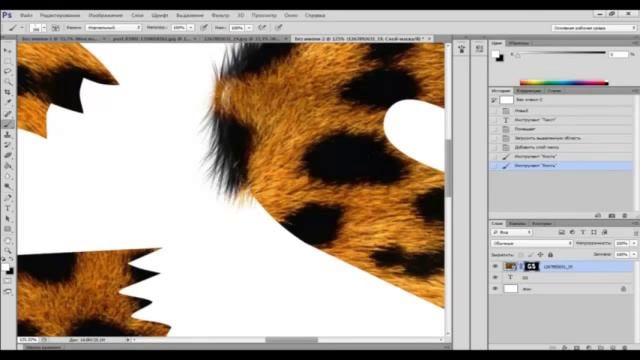Open the Справка menu

(x=315, y=15)
